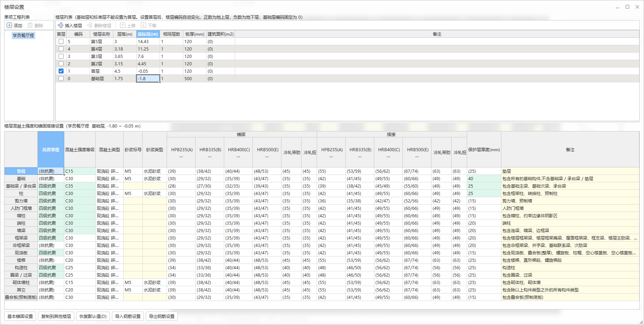This screenshot has height=325, width=644.
Task: Select the 垫层 row header
Action: 21,171
